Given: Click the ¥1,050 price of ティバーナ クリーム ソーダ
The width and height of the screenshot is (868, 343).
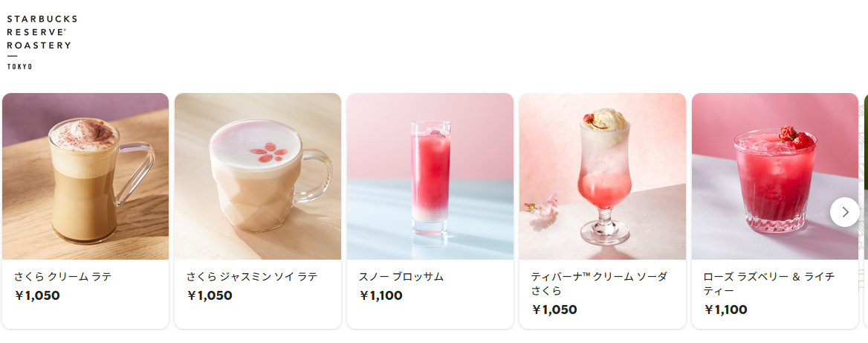Looking at the screenshot, I should (554, 310).
